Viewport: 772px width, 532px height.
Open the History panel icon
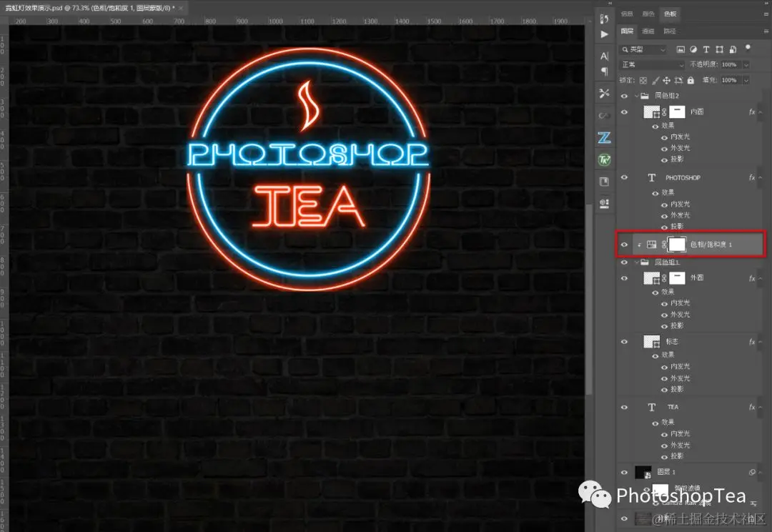604,19
